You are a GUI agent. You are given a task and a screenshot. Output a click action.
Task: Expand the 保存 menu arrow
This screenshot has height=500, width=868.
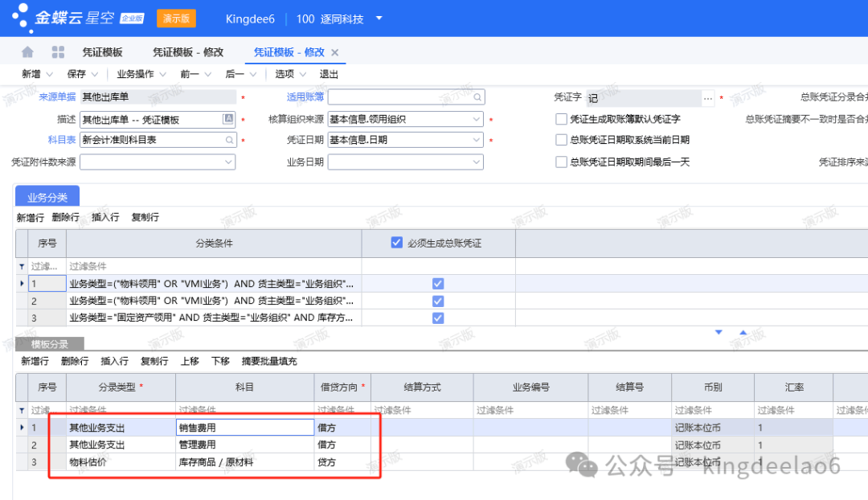pyautogui.click(x=95, y=74)
